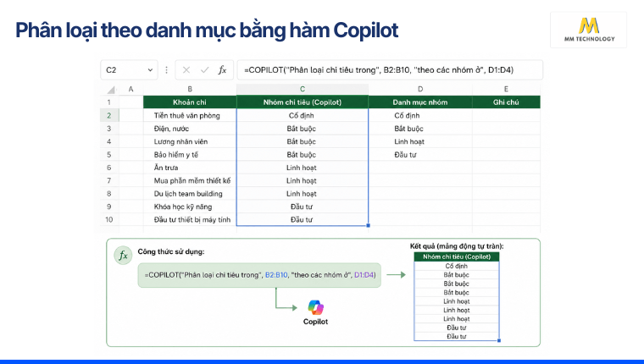
Task: Click the 'Danh mục nhóm' header cell
Action: (x=420, y=102)
